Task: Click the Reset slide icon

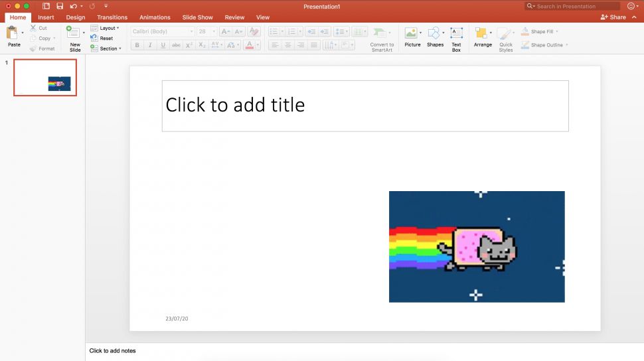Action: [x=94, y=38]
